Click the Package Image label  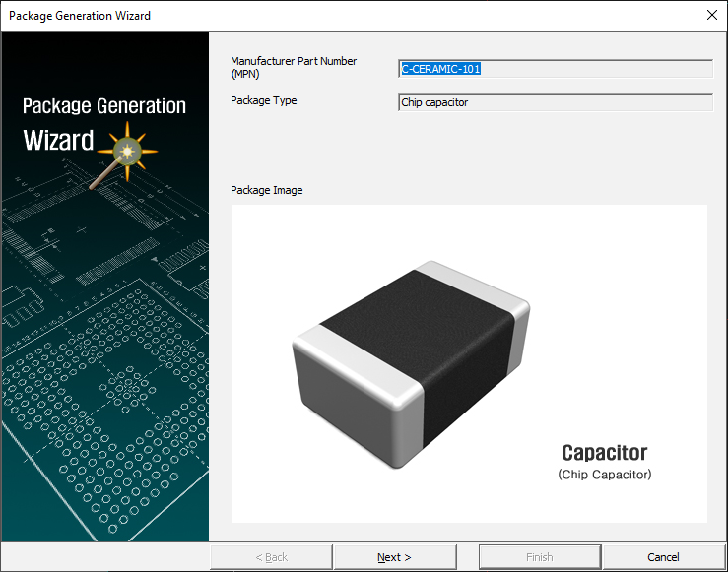click(x=266, y=190)
